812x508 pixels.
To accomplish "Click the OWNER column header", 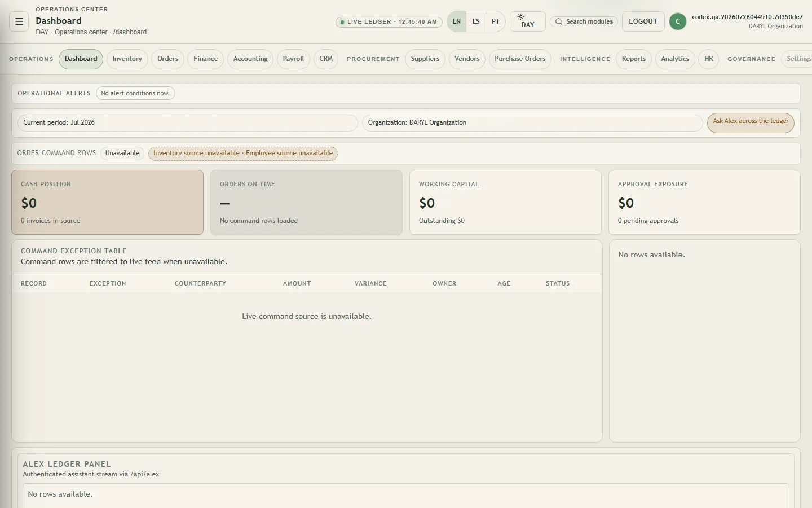I will pos(444,283).
